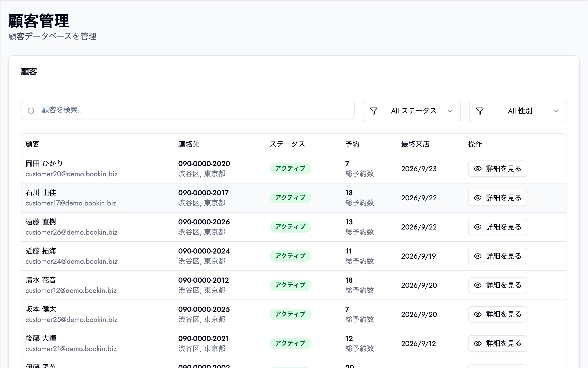Click the アクティブ badge for 清水 花音

tap(290, 285)
